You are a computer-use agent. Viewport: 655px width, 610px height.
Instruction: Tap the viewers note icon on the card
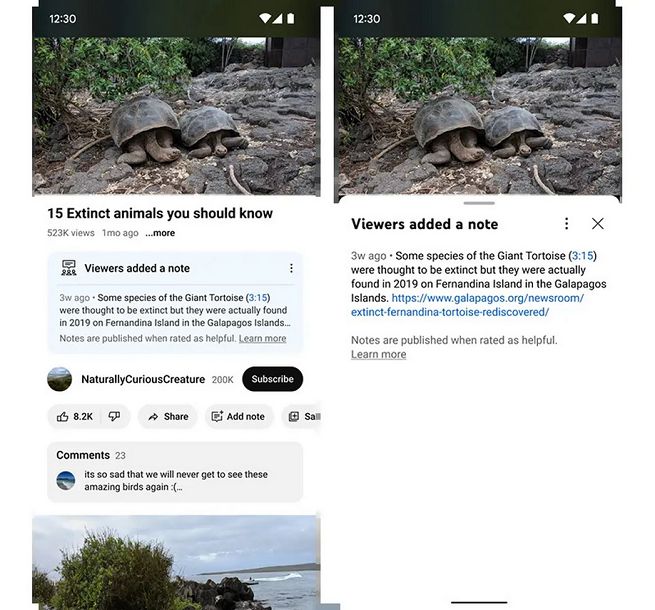point(69,268)
